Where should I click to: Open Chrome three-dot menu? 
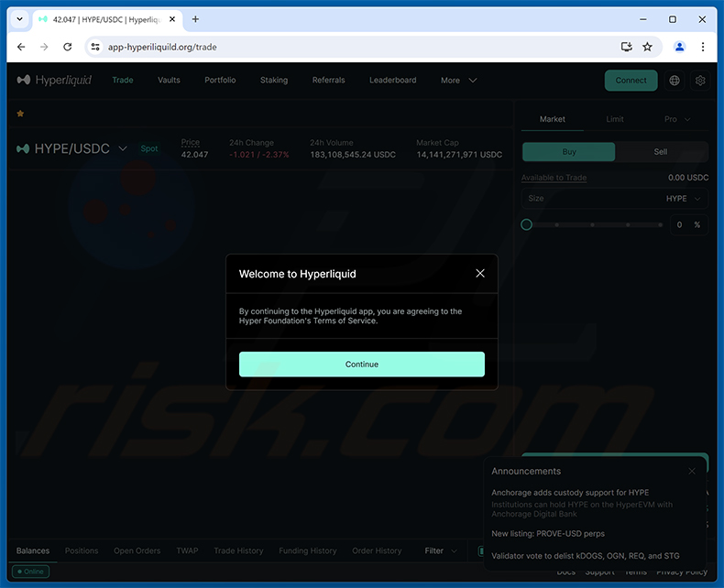pyautogui.click(x=703, y=47)
